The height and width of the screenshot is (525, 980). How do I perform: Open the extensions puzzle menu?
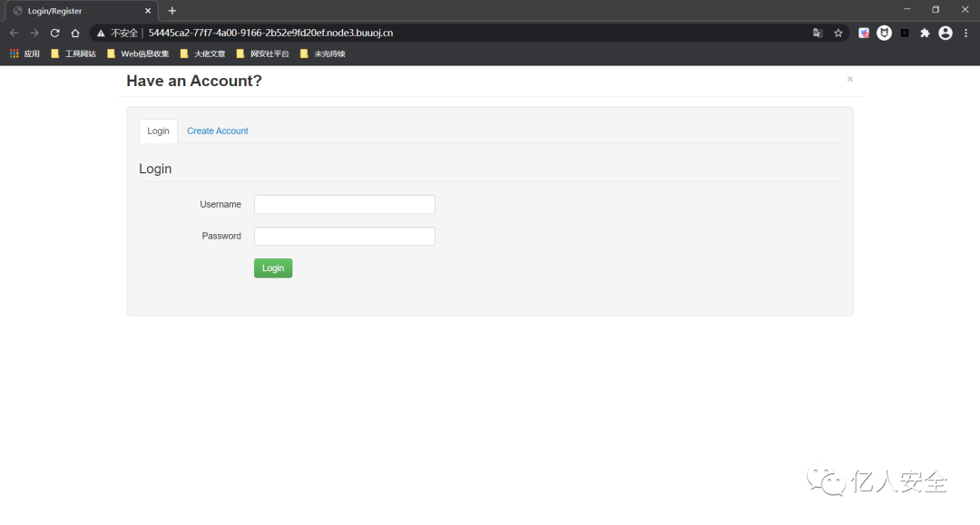point(925,33)
